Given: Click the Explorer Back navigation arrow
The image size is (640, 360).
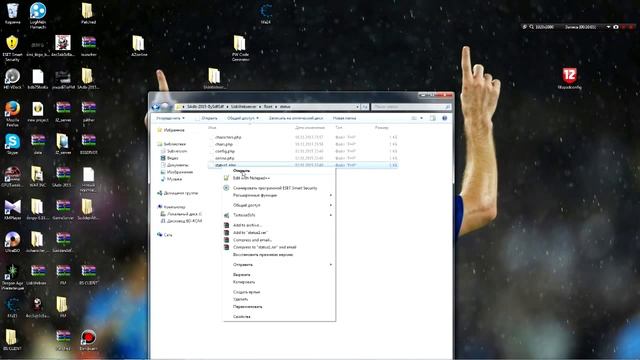Looking at the screenshot, I should point(156,107).
